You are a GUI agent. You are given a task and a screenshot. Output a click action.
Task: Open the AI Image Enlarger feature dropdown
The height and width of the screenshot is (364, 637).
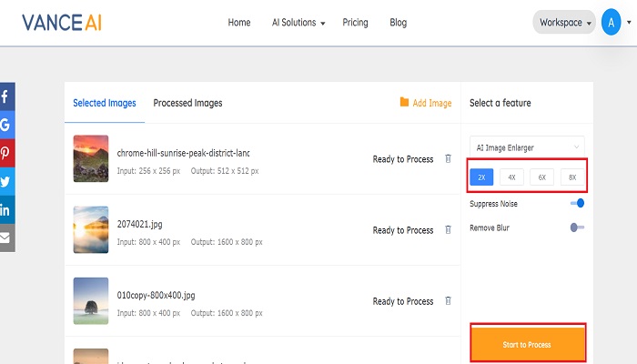click(527, 147)
